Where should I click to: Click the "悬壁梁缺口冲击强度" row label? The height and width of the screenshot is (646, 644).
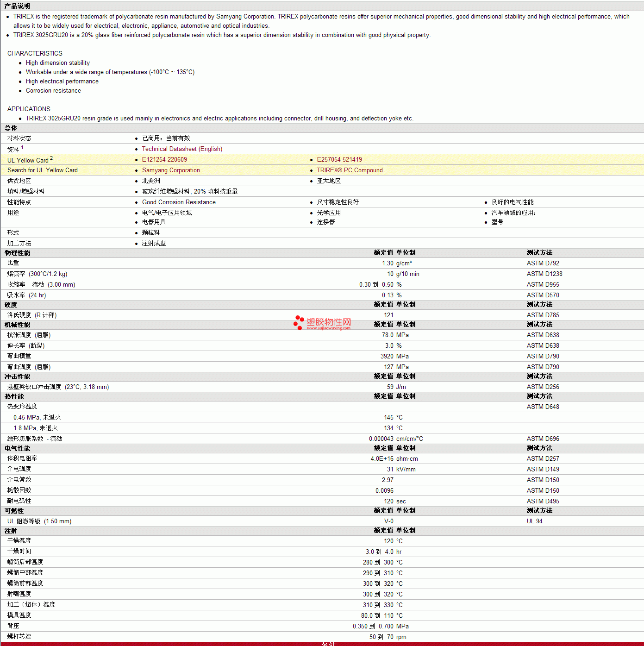34,387
